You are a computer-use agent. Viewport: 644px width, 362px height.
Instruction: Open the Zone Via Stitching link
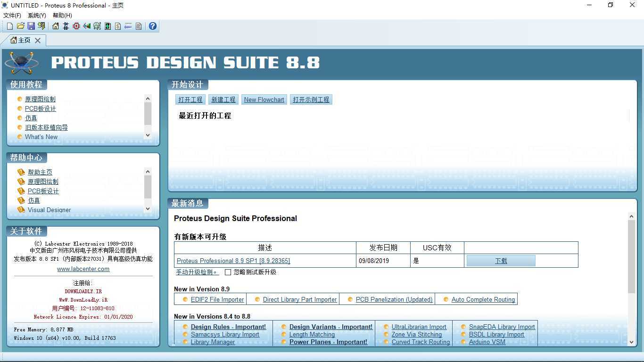[x=417, y=334]
